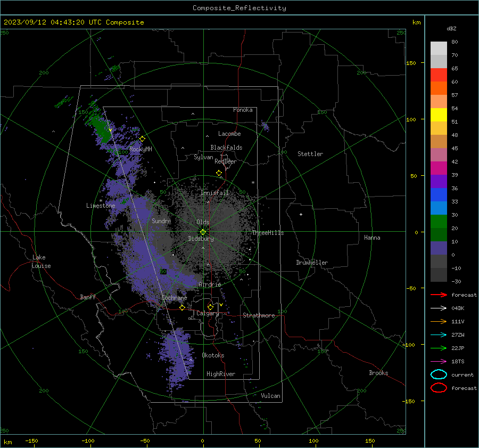The image size is (479, 448).
Task: Click the yellow diamond marker near RockyMH
Action: [x=142, y=139]
